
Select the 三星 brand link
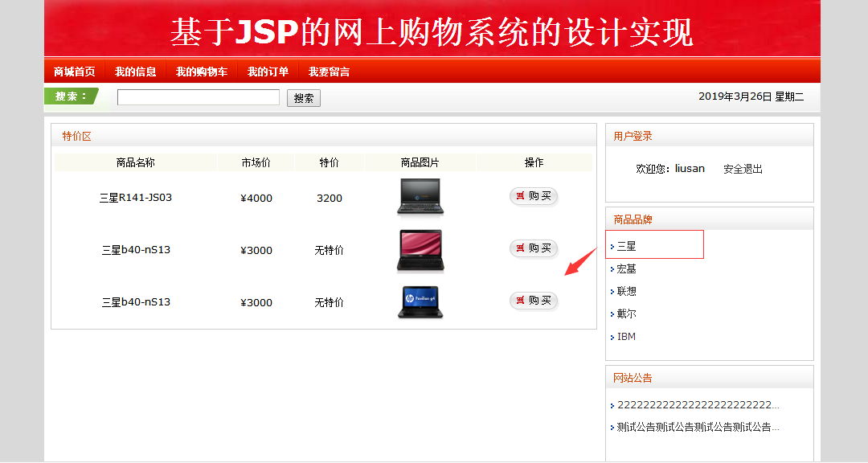coord(626,247)
